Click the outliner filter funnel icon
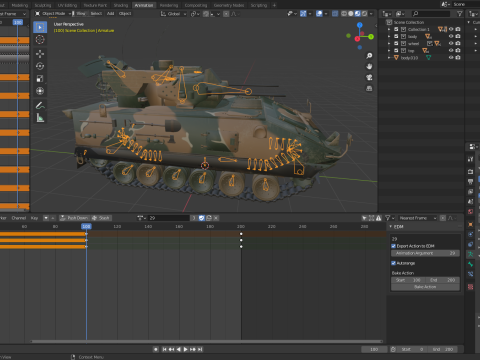 pyautogui.click(x=460, y=14)
